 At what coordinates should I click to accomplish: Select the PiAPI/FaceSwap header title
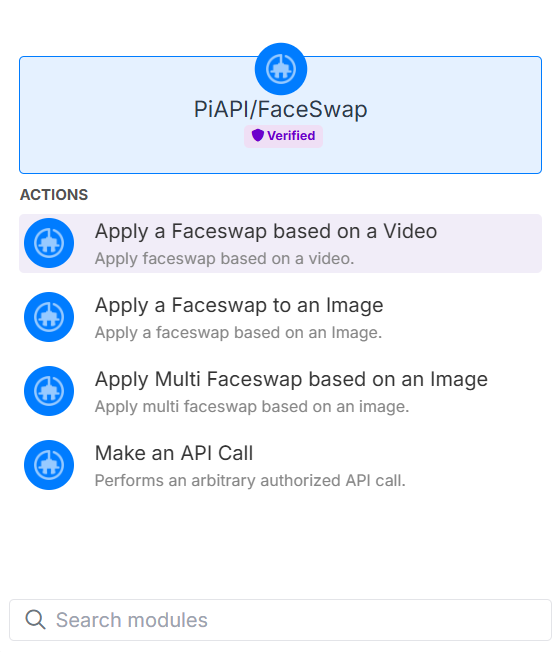pos(281,109)
